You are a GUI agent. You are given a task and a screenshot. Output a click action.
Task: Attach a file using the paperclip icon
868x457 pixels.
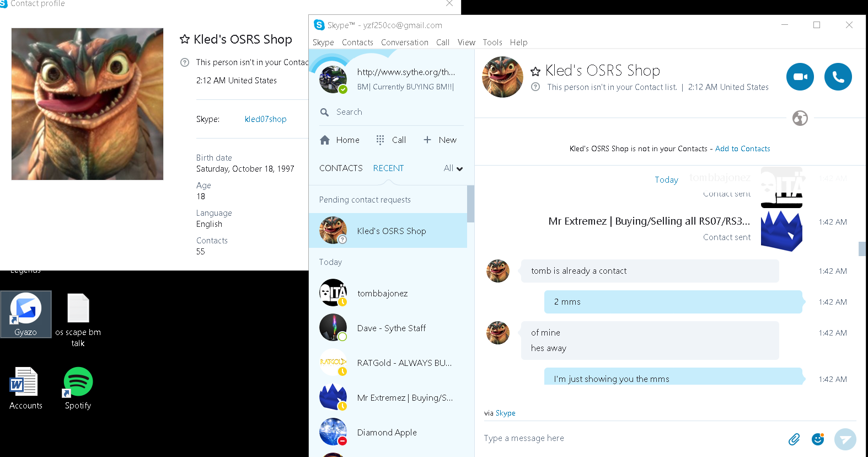pos(794,439)
